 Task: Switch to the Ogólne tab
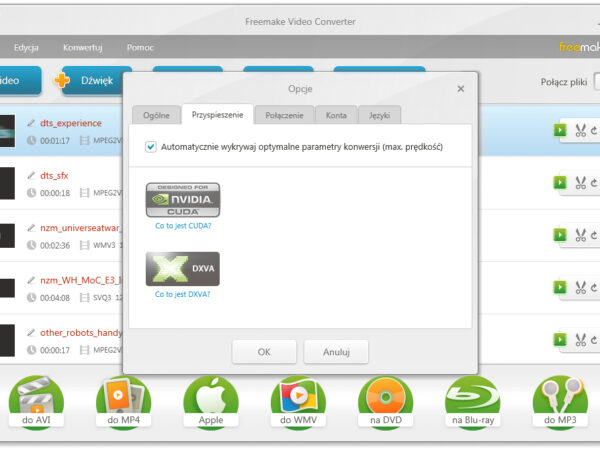click(x=155, y=115)
